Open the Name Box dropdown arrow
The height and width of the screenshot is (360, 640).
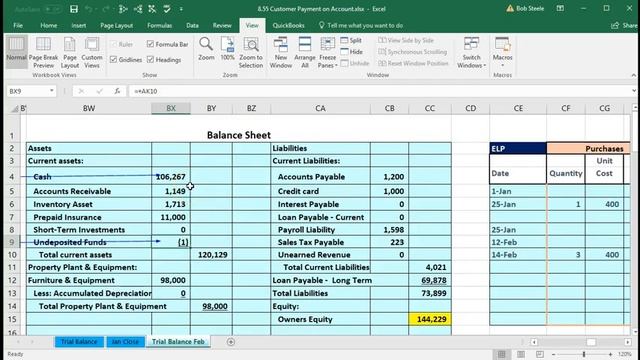51,91
